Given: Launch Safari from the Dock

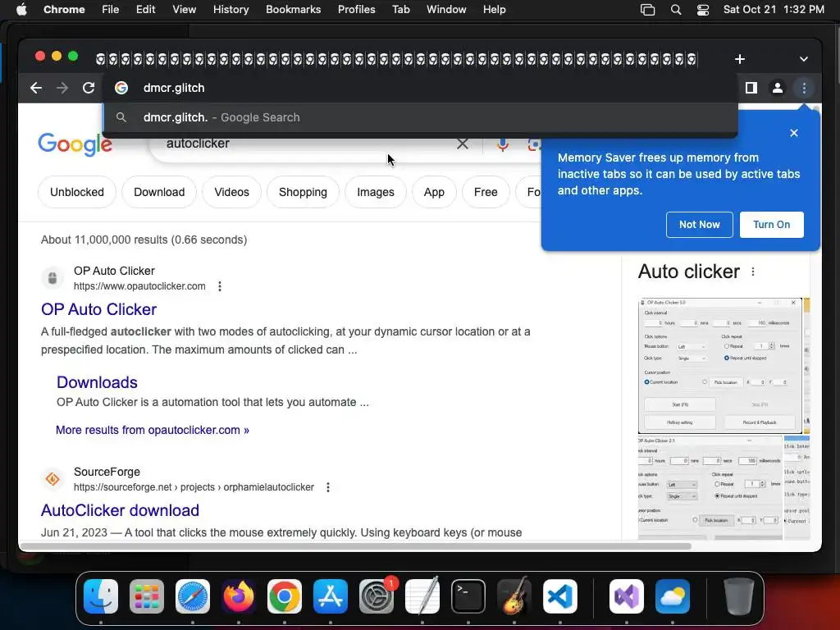Looking at the screenshot, I should click(x=193, y=596).
